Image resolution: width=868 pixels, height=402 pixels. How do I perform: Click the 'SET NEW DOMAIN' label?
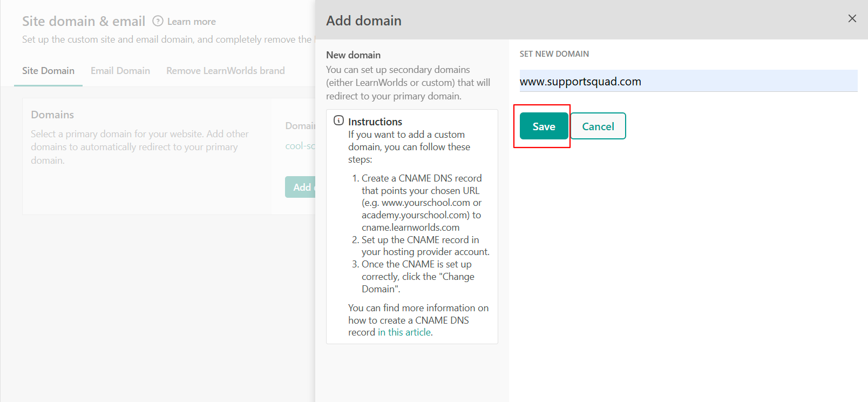pyautogui.click(x=554, y=54)
